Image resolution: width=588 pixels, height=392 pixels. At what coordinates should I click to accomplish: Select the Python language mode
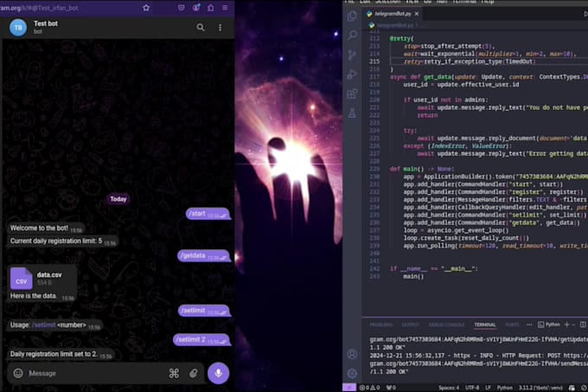(x=504, y=388)
